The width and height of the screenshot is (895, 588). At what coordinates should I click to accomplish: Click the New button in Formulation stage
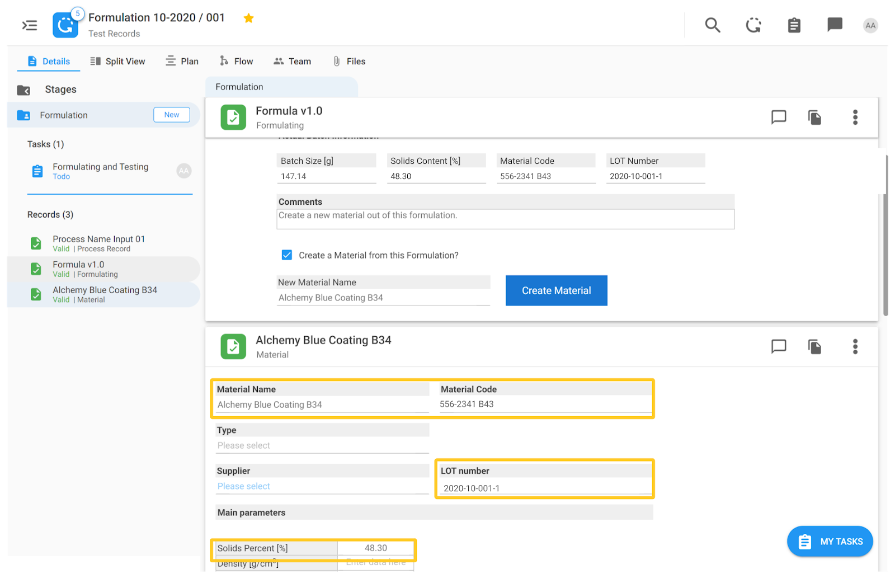click(x=172, y=115)
